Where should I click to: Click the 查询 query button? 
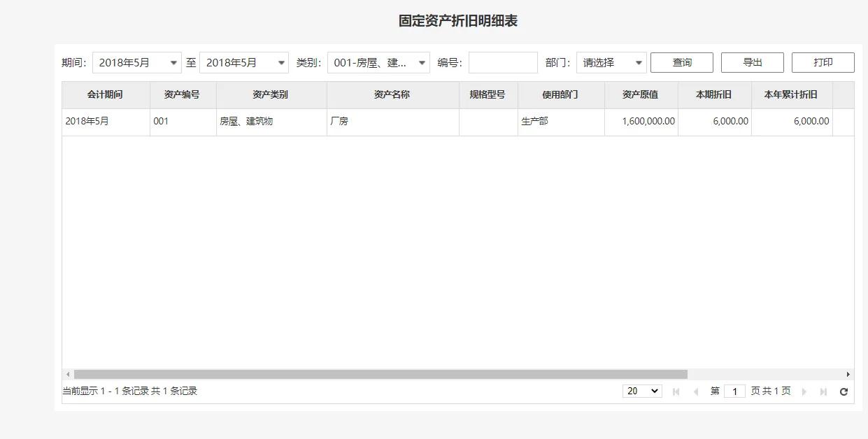point(681,62)
